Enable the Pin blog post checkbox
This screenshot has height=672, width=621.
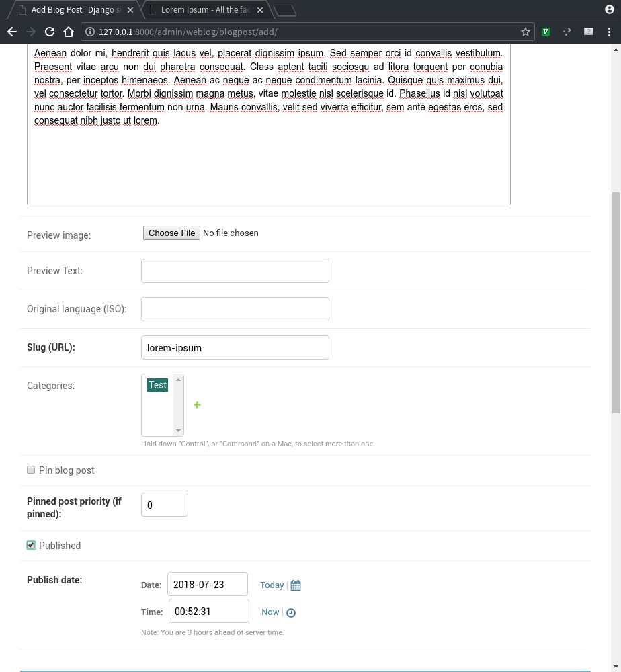31,470
